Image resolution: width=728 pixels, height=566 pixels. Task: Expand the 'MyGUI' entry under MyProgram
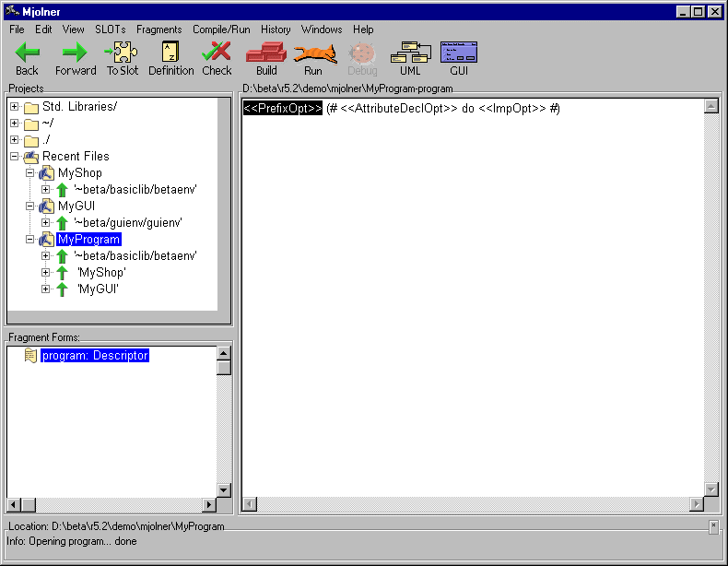pyautogui.click(x=46, y=289)
